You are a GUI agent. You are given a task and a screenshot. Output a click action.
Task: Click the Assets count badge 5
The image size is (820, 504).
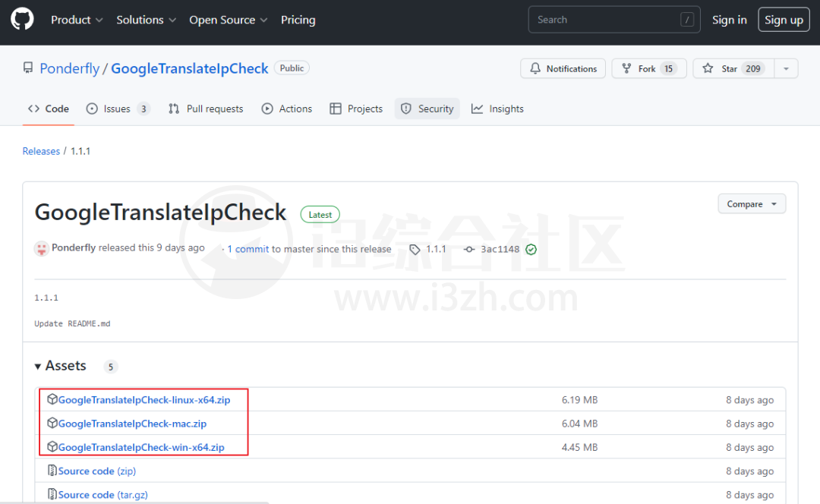(x=110, y=367)
